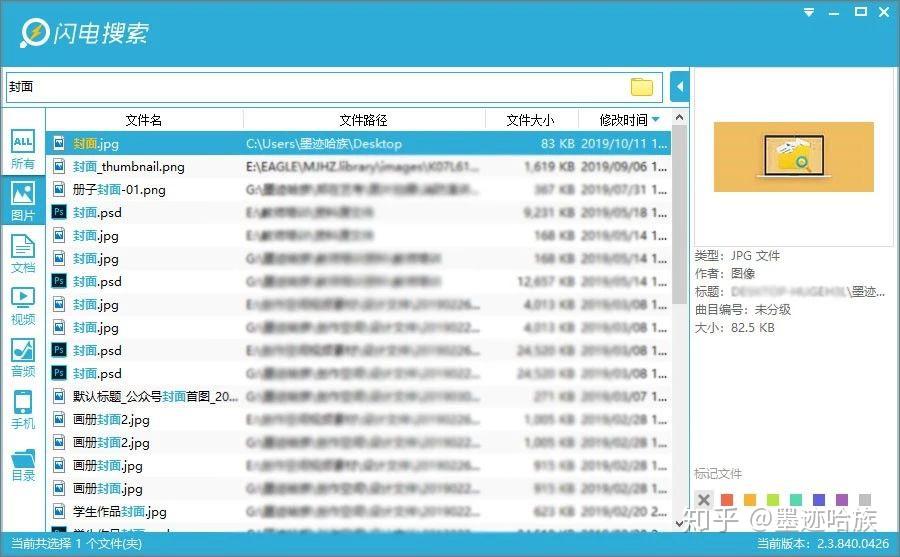The height and width of the screenshot is (557, 900).
Task: Click the preview thumbnail image of 封面.jpg
Action: point(794,157)
